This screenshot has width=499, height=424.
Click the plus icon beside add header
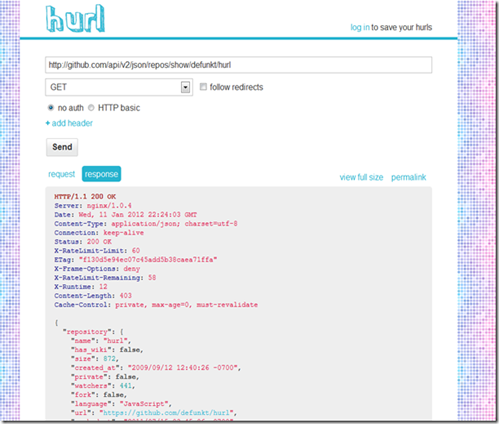click(x=48, y=123)
